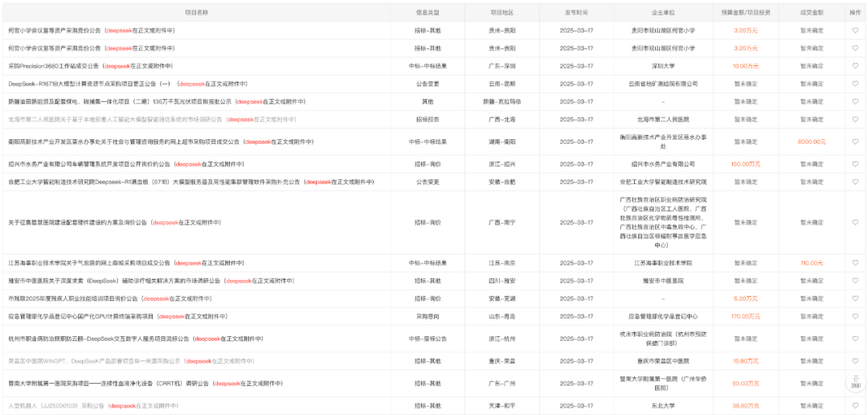868x415 pixels.
Task: Select the 150.00万元 budget cell
Action: coord(746,164)
